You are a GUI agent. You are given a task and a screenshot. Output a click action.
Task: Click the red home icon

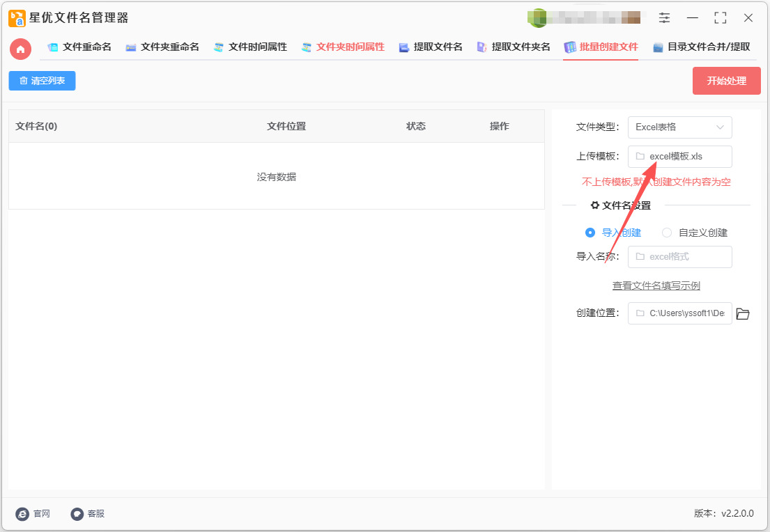(x=21, y=49)
